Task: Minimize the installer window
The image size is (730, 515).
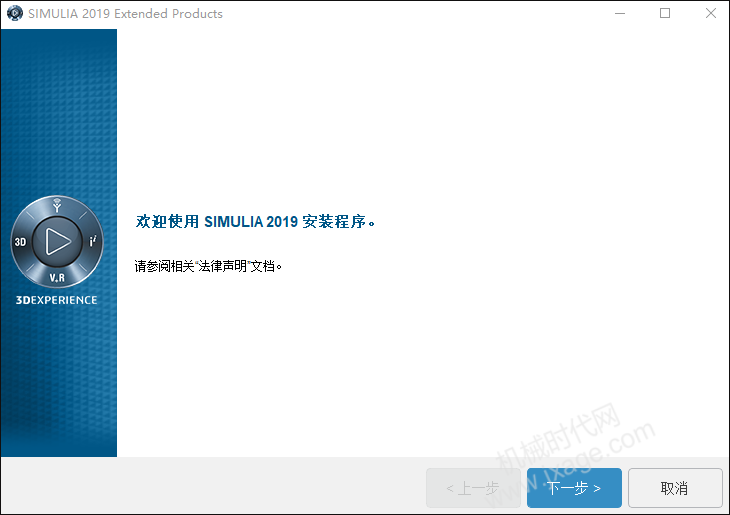Action: click(620, 14)
